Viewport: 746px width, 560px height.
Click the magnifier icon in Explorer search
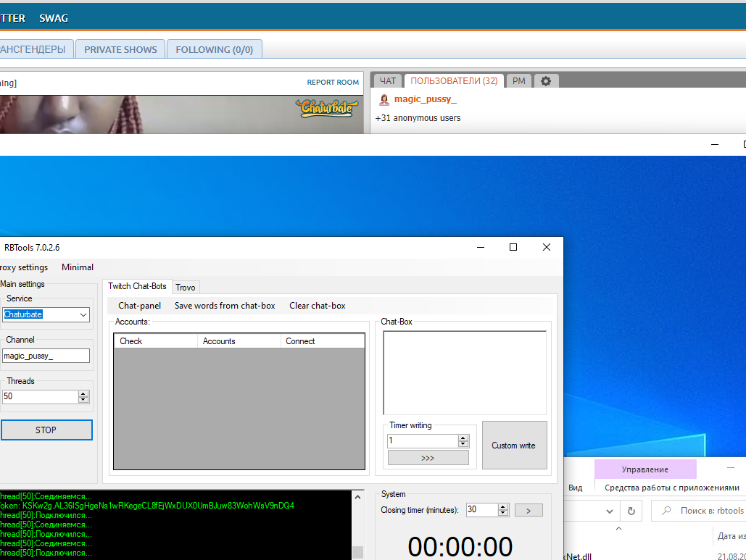click(666, 511)
